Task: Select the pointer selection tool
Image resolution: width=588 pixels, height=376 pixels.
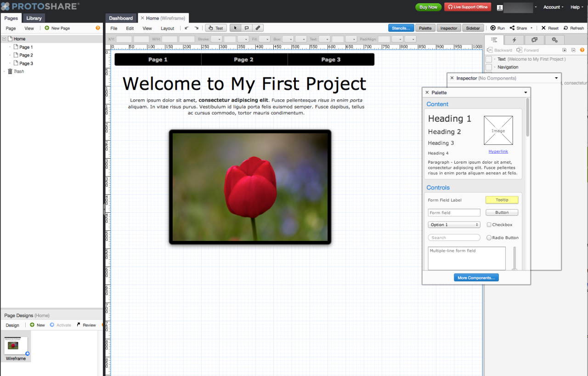Action: [x=235, y=28]
